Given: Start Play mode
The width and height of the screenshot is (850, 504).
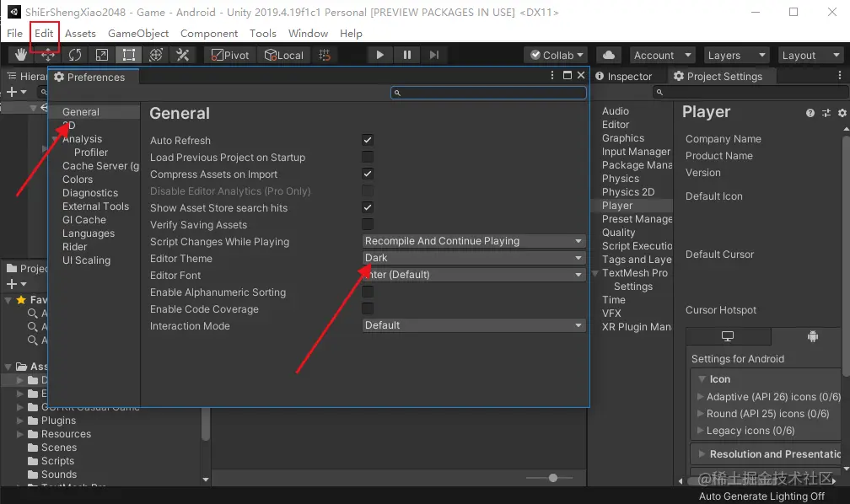Looking at the screenshot, I should click(380, 55).
